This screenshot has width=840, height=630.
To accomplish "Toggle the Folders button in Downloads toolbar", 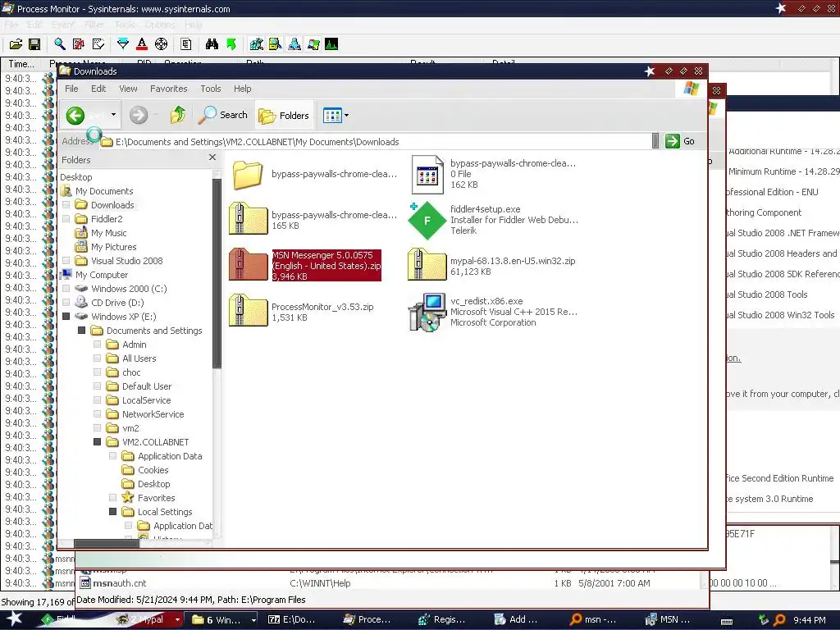I will 283,115.
